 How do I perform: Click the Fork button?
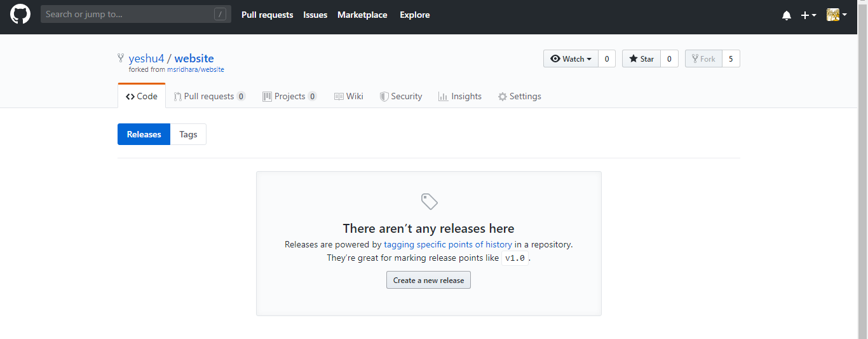click(x=703, y=59)
